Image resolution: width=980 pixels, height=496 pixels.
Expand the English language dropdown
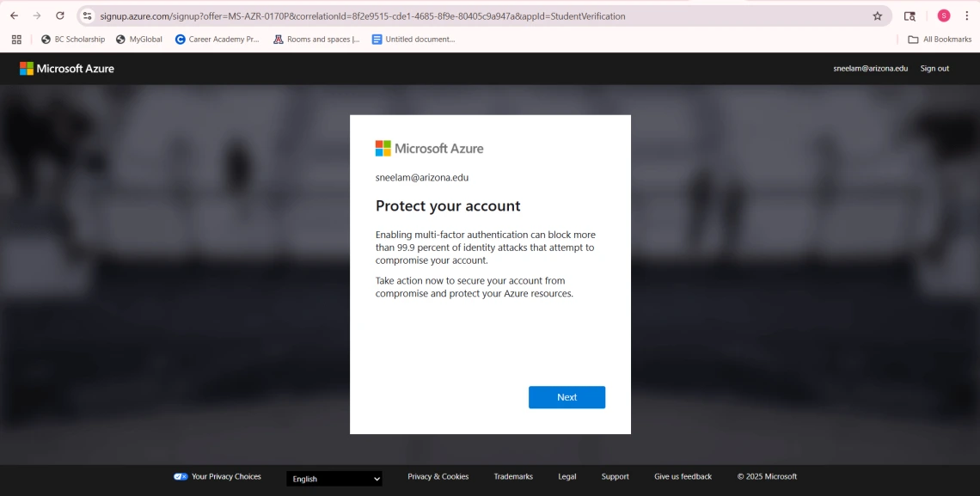334,479
